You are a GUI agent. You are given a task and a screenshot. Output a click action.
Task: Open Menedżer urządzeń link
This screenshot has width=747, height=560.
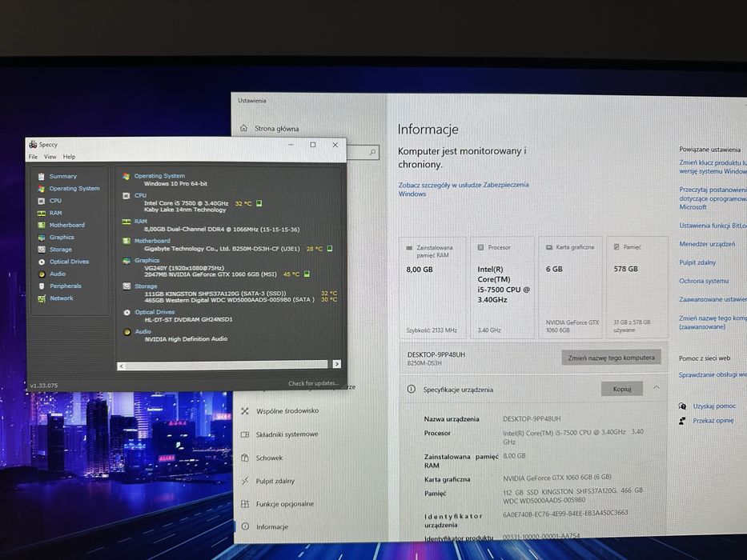[x=707, y=244]
